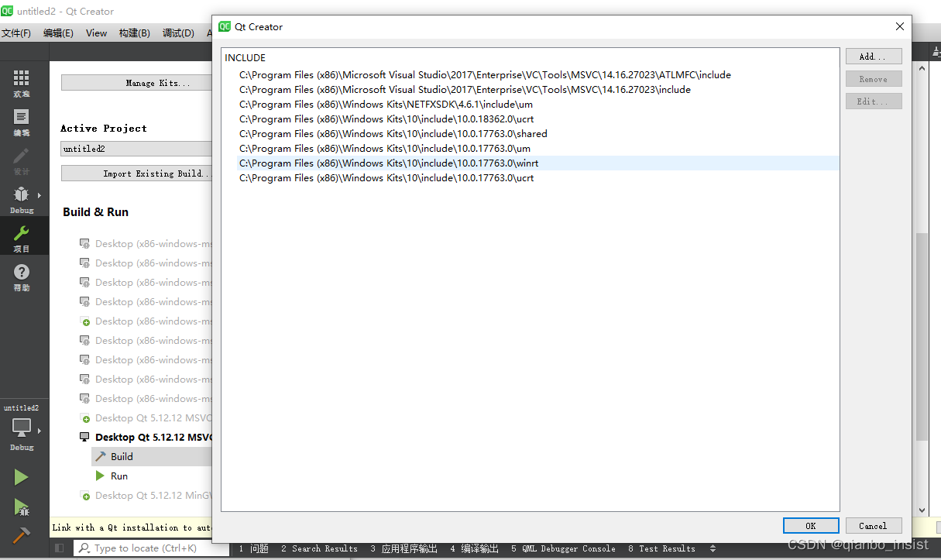Viewport: 941px width, 560px height.
Task: Open the 4 编译输出 pane
Action: coord(474,548)
